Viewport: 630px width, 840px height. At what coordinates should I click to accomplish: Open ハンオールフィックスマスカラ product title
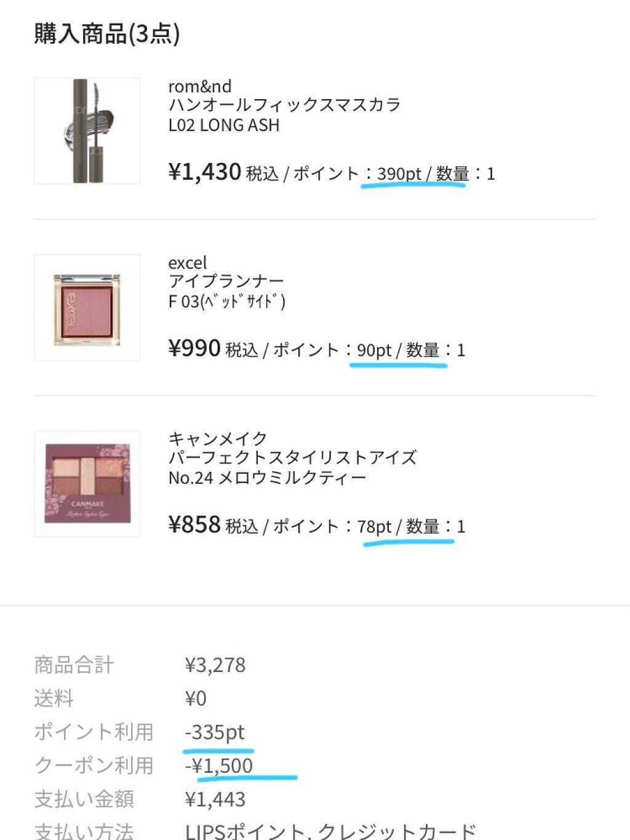[x=284, y=105]
